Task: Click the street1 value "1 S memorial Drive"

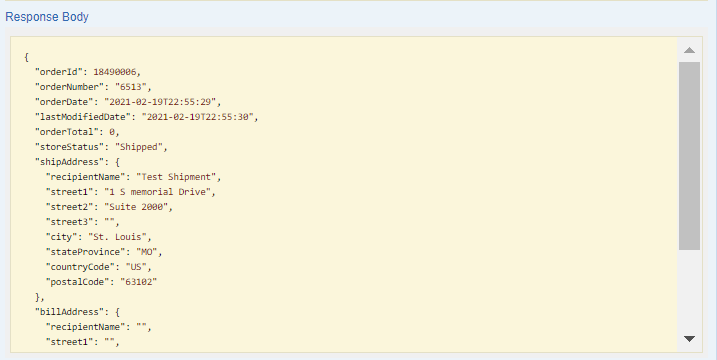Action: click(x=157, y=192)
